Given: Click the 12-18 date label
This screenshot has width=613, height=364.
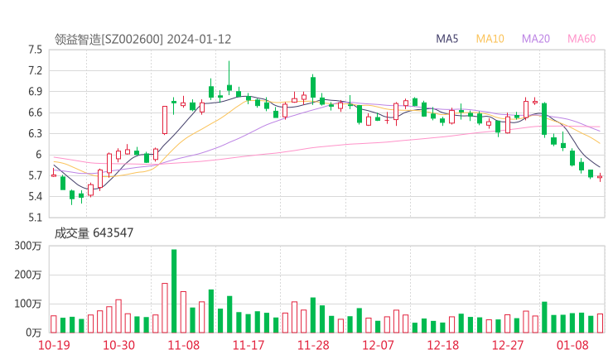Looking at the screenshot, I should (x=443, y=345).
